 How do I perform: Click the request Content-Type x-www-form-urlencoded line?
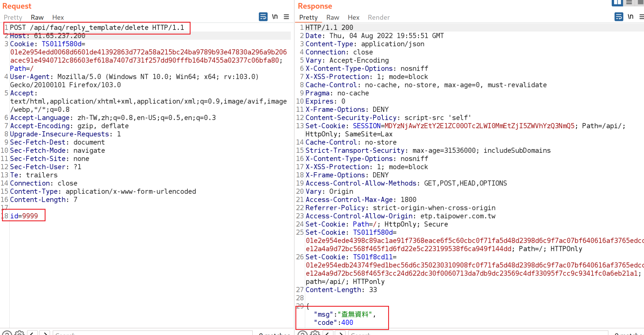103,192
